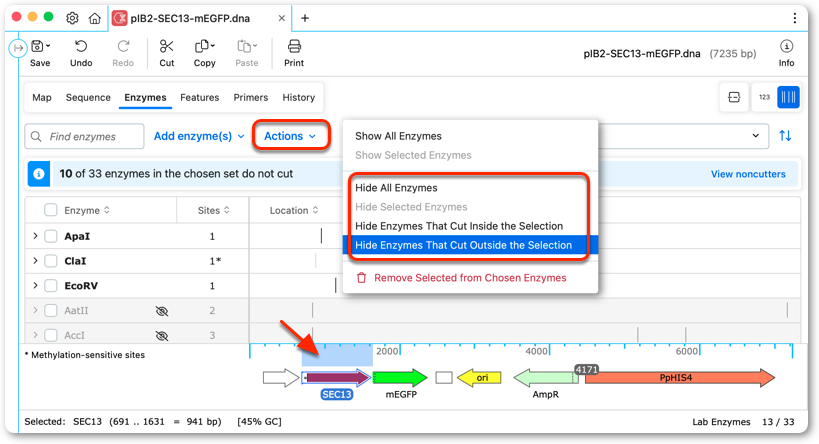Undo the last action
This screenshot has height=444, width=819.
point(81,46)
